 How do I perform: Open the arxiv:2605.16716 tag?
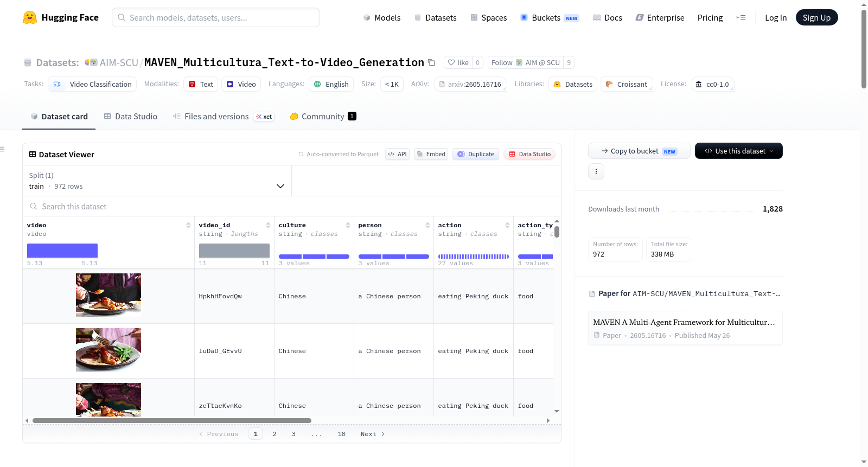(470, 84)
